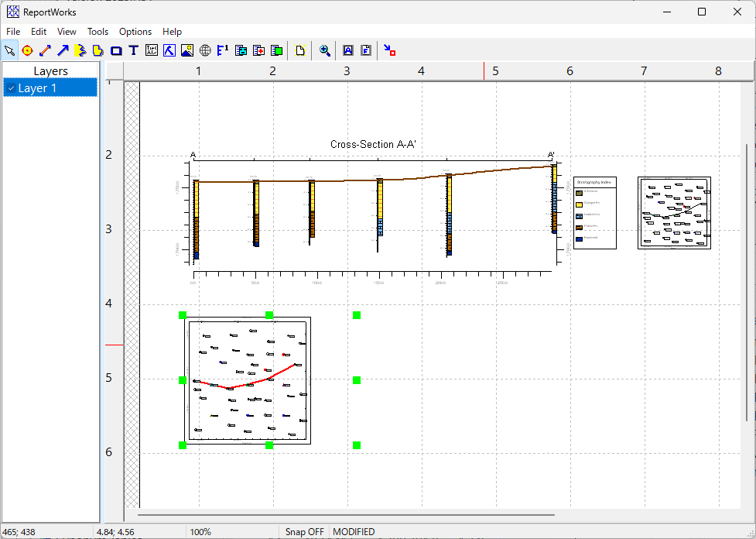The height and width of the screenshot is (539, 756).
Task: Expand the View menu
Action: point(67,32)
